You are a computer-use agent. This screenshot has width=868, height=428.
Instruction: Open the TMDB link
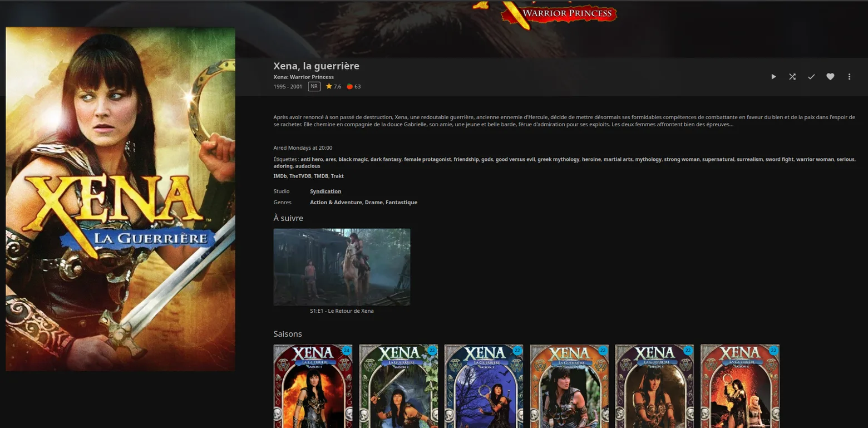(321, 176)
